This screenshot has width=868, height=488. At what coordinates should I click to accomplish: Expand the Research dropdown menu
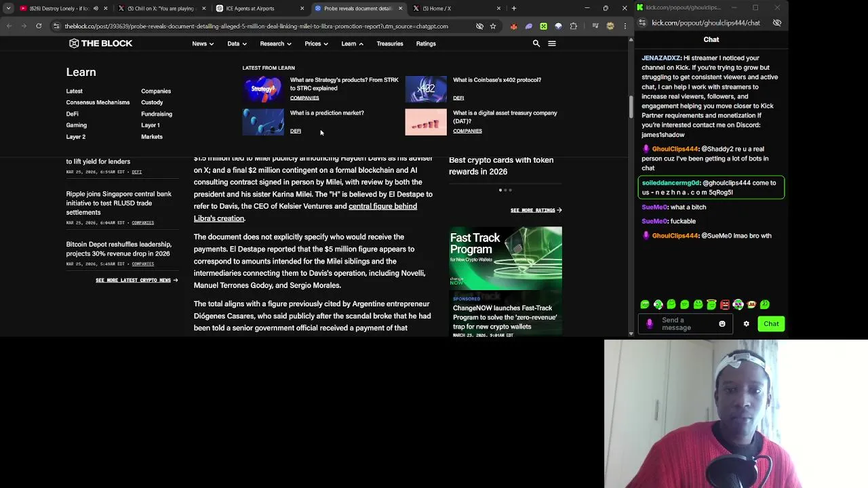click(x=275, y=43)
